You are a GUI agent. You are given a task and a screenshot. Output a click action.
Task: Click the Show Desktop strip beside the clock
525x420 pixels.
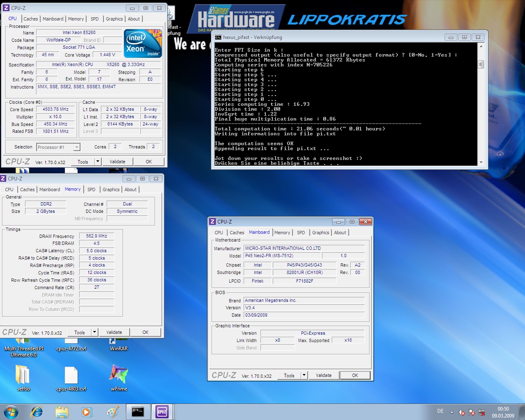522,412
